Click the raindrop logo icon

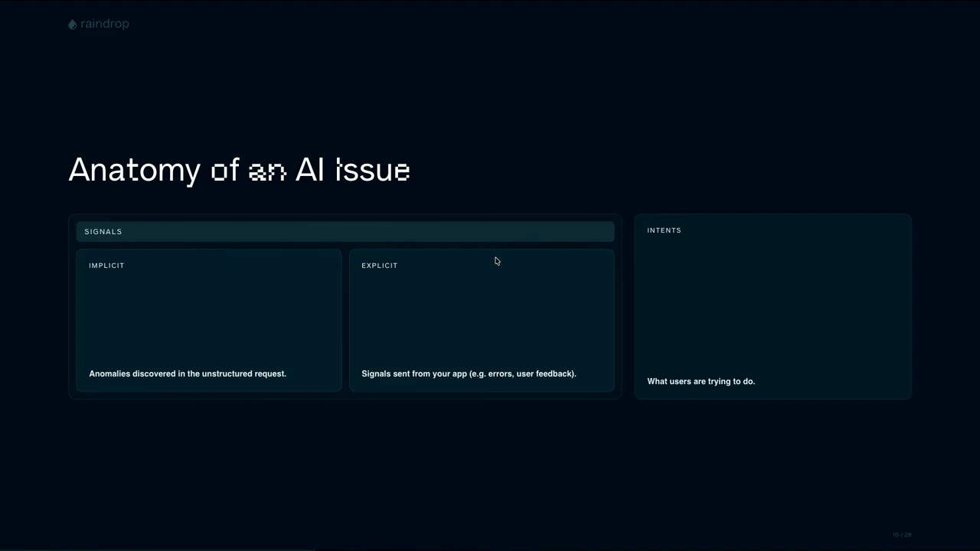(73, 24)
